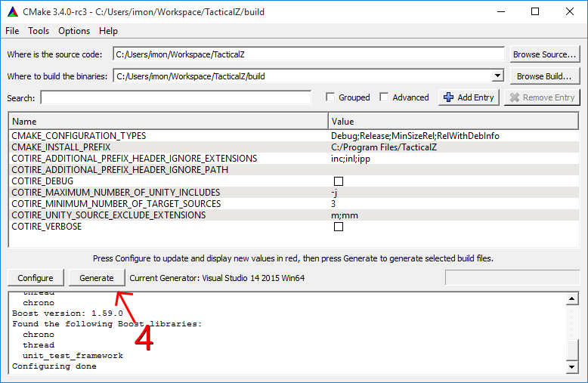Click output log scrollbar up arrow
588x383 pixels.
point(572,298)
